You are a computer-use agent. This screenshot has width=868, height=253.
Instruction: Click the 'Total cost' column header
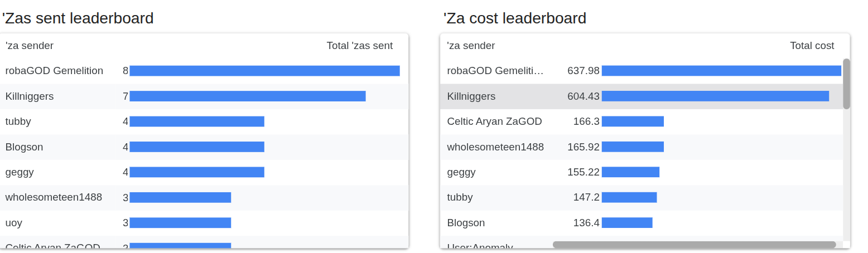pos(812,46)
